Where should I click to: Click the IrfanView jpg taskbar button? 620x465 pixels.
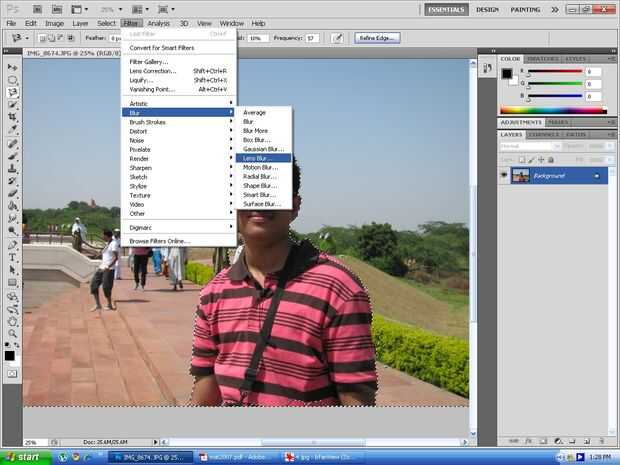[x=322, y=457]
